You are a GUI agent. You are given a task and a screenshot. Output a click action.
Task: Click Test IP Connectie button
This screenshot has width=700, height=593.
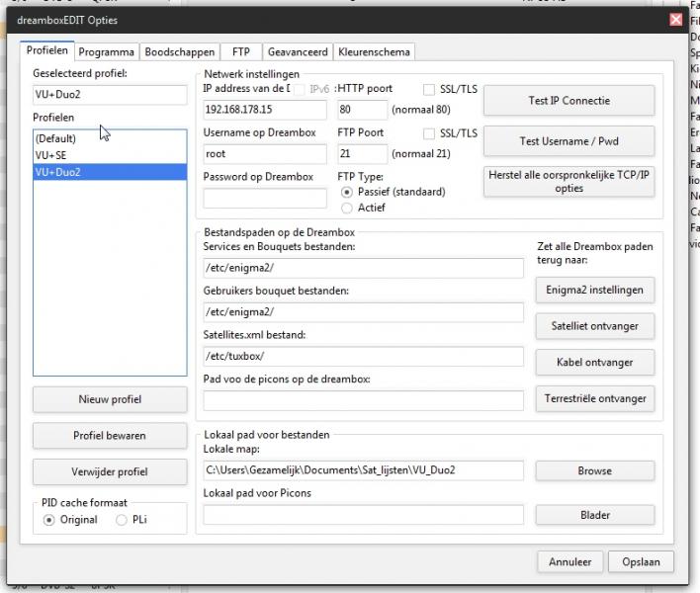tap(569, 101)
